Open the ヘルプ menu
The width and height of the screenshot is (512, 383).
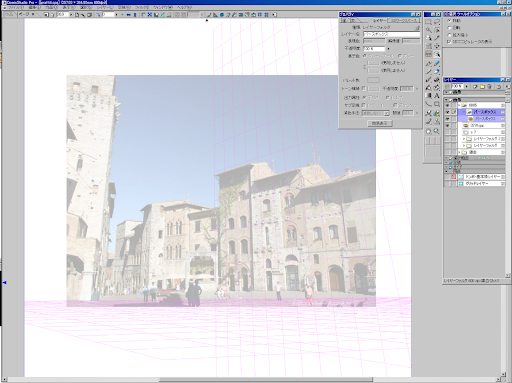(184, 7)
